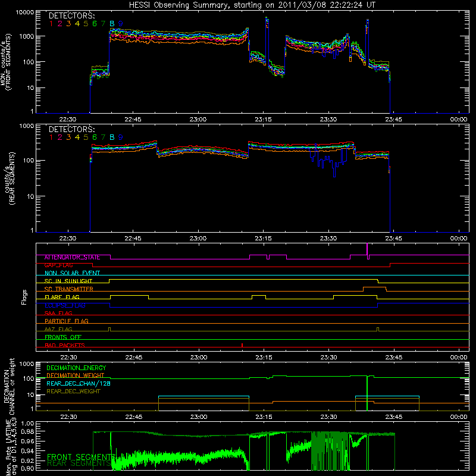Viewport: 476px width, 476px height.
Task: Click the FRONT SEGMENTS livetime legend text
Action: pos(81,457)
